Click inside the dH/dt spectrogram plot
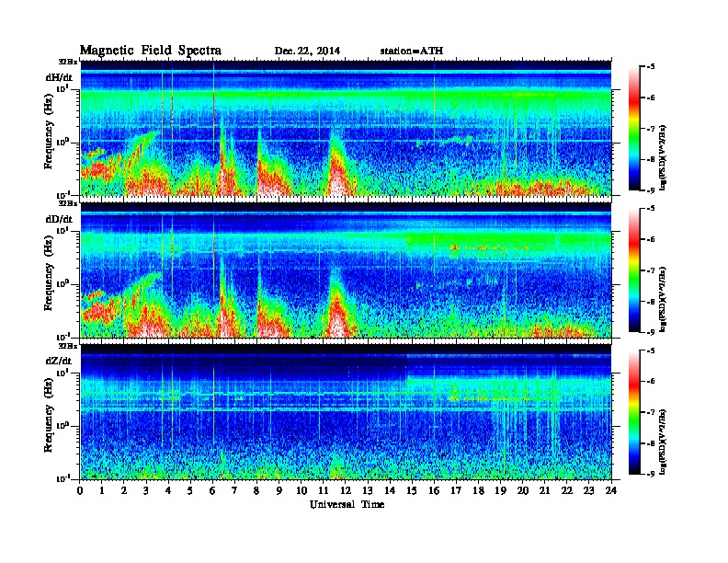This screenshot has height=563, width=728. (346, 128)
